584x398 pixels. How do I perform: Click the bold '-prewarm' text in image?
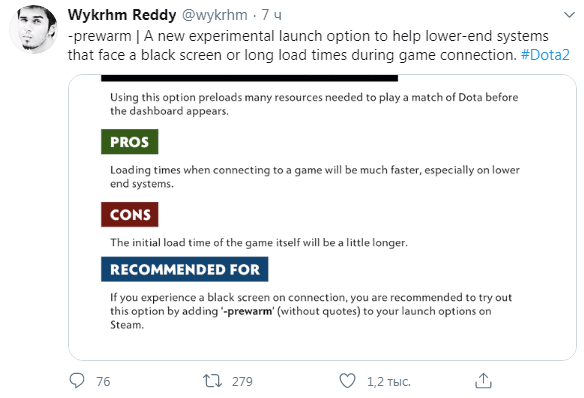tap(247, 311)
